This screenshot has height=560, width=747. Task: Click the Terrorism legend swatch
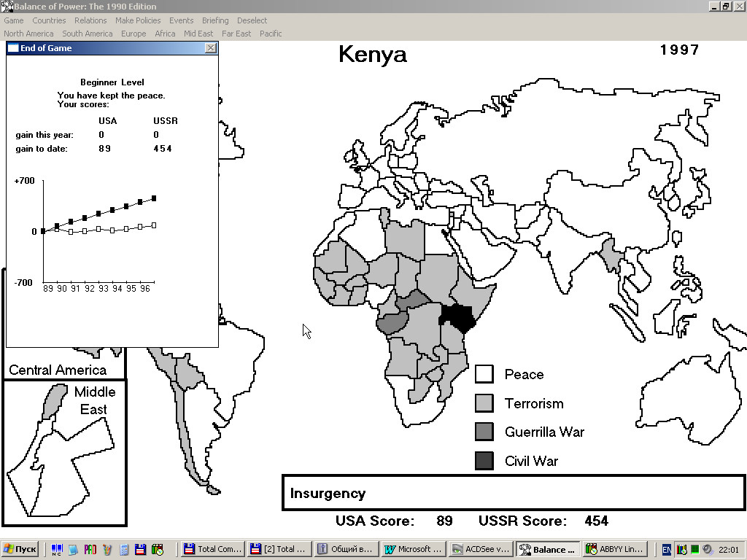(484, 403)
